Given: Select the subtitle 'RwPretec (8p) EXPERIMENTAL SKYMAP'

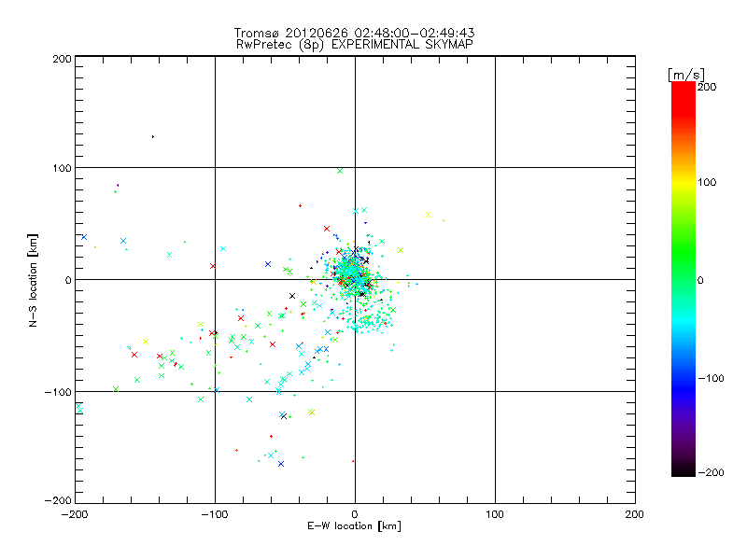Looking at the screenshot, I should 355,45.
